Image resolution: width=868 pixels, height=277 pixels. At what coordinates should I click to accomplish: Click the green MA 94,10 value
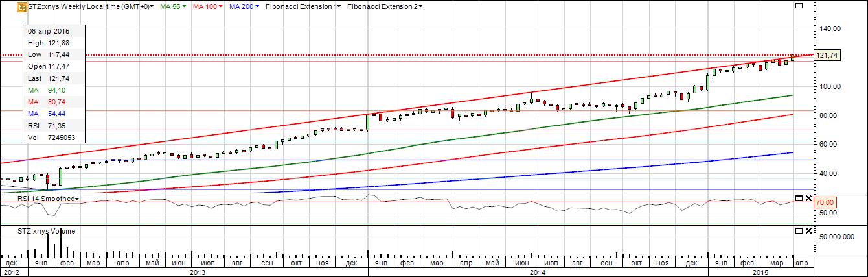(x=58, y=90)
